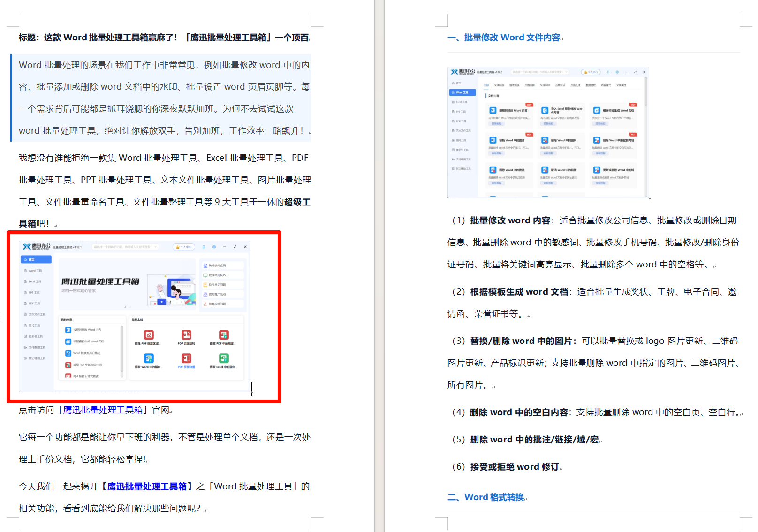The image size is (758, 532).
Task: Click the title line starting 标题：这款 Word
Action: pos(164,38)
